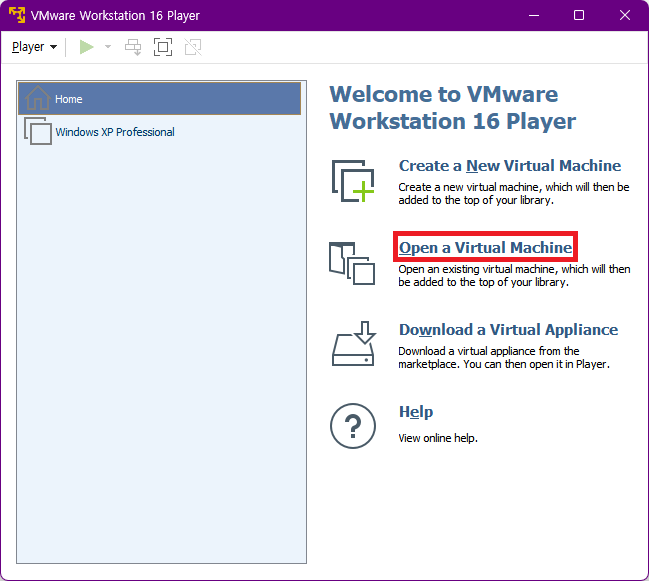Image resolution: width=649 pixels, height=581 pixels.
Task: Click the Home house icon in library
Action: coord(38,98)
